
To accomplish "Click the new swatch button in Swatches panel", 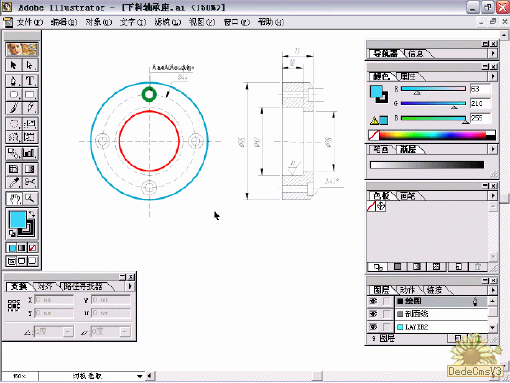I will [x=458, y=267].
